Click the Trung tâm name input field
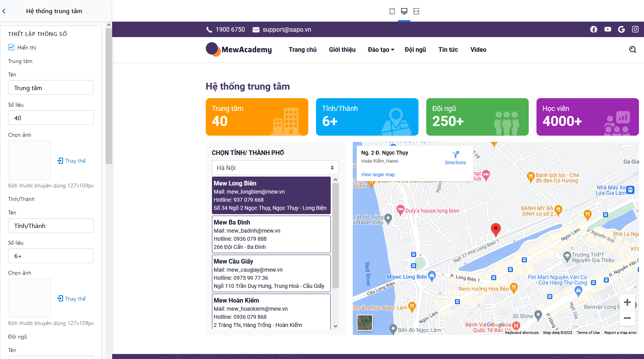 click(51, 87)
